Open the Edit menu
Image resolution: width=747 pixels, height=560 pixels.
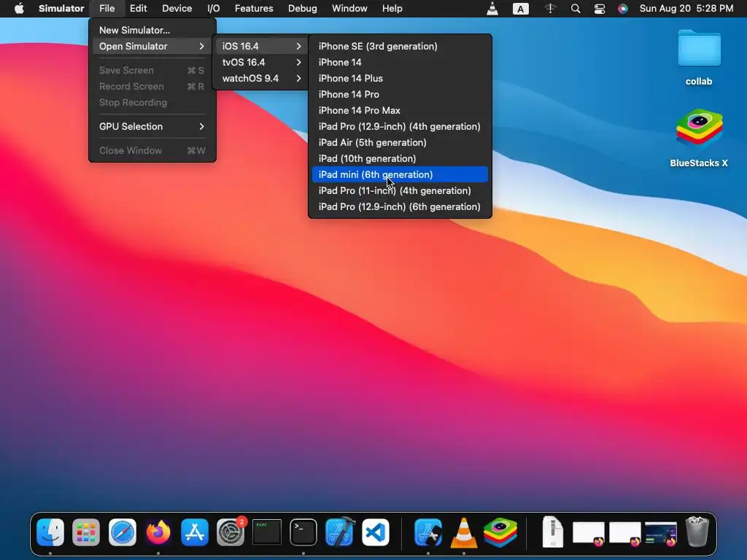pos(138,9)
